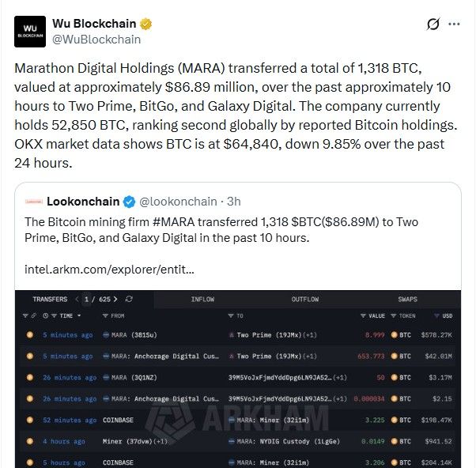Click the Wu Blockchain verified badge
This screenshot has height=468, width=476.
146,23
